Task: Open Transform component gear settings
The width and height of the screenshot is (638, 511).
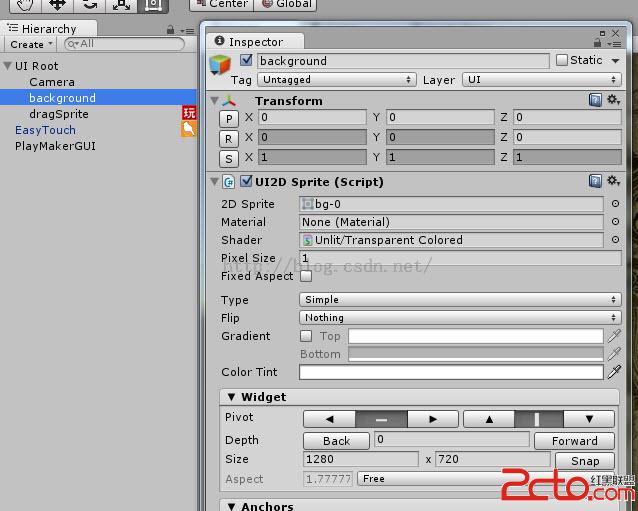Action: 613,99
